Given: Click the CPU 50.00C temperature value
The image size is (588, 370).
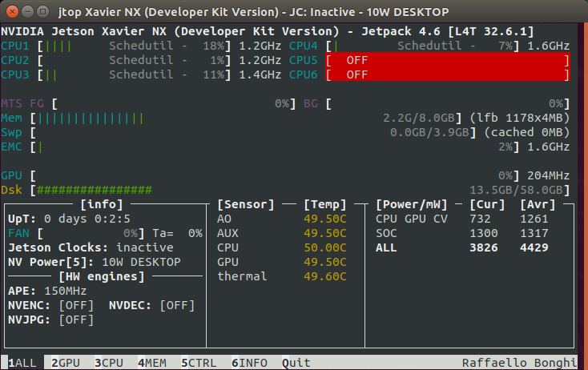Looking at the screenshot, I should pos(324,247).
